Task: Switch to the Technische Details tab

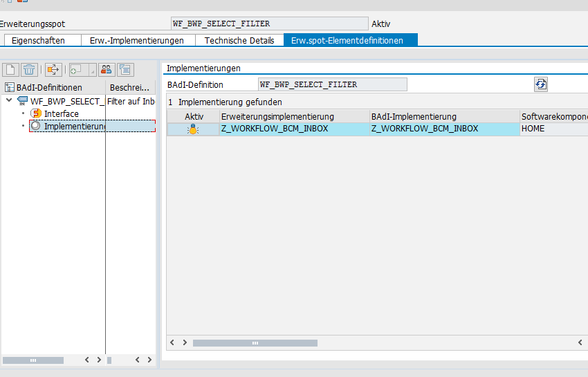Action: point(239,40)
